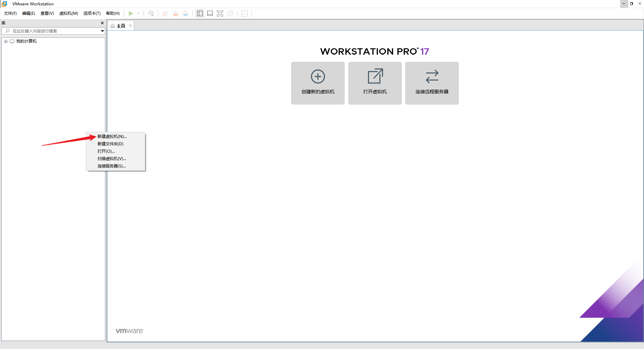Screen dimensions: 644x349
Task: Restore down the VMware Workstation window
Action: click(632, 4)
